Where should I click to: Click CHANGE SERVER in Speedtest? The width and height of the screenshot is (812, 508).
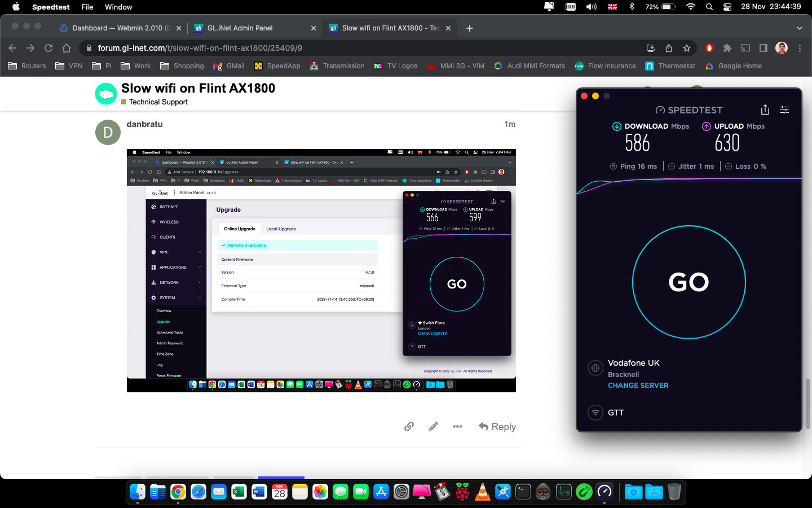[x=638, y=385]
